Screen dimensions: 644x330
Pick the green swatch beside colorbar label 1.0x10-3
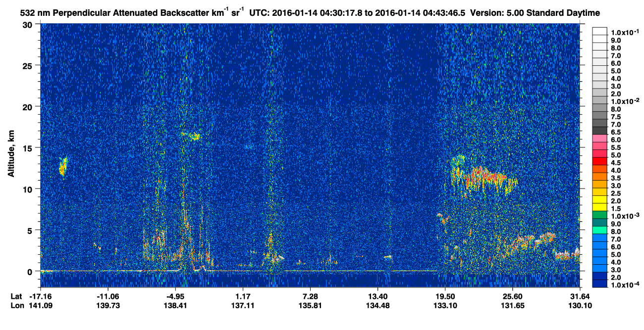[599, 216]
